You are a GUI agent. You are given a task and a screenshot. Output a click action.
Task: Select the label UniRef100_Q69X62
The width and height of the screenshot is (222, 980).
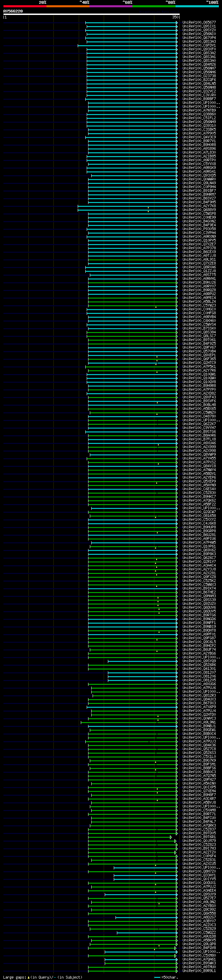tap(199, 550)
